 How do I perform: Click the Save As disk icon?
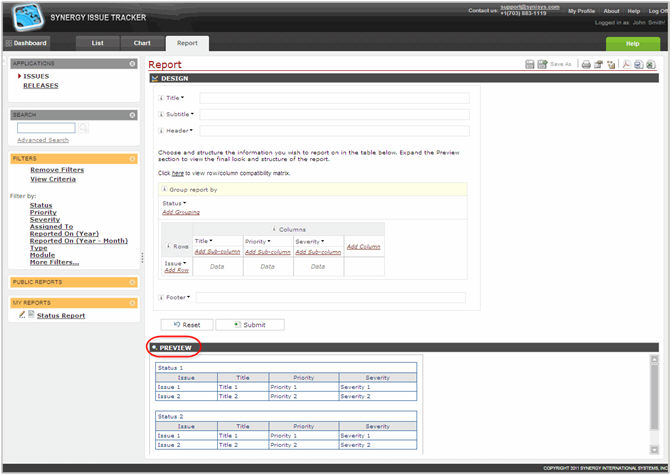543,64
